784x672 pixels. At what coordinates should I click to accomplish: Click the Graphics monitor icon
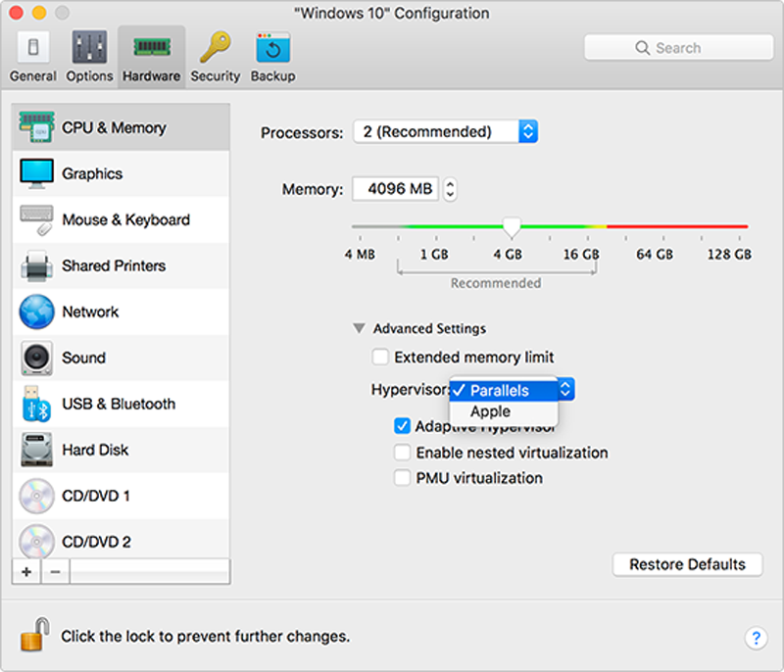coord(36,173)
